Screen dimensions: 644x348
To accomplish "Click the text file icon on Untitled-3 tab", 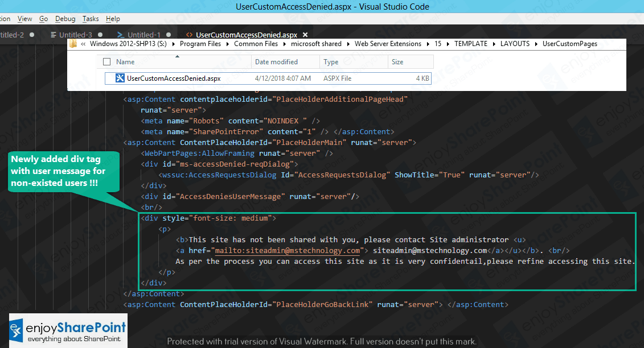I will [54, 35].
